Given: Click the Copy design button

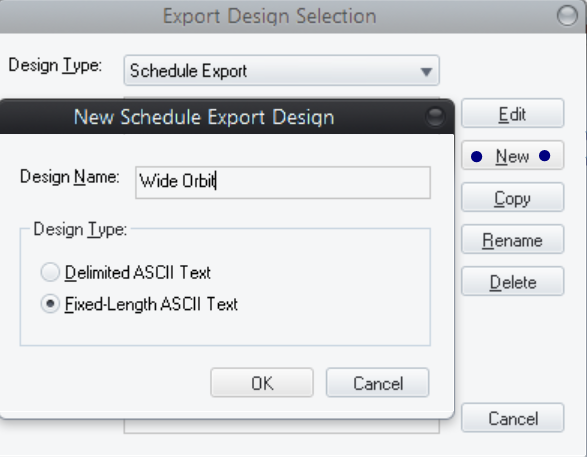Looking at the screenshot, I should click(513, 198).
